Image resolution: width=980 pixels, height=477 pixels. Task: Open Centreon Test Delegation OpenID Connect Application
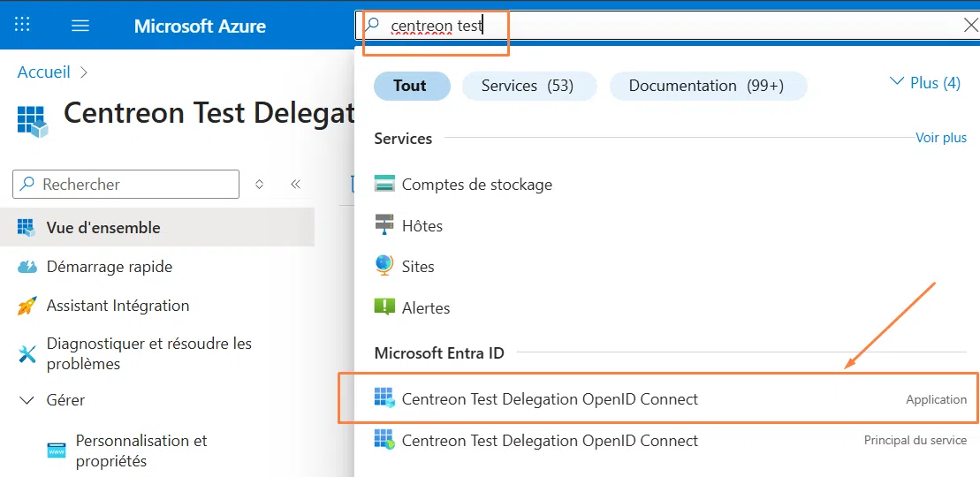[550, 399]
